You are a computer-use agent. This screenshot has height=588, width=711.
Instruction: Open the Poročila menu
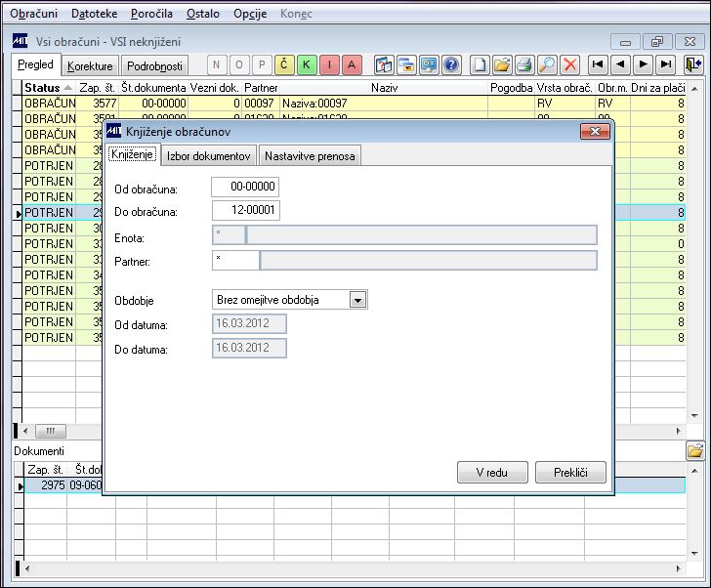(x=151, y=14)
